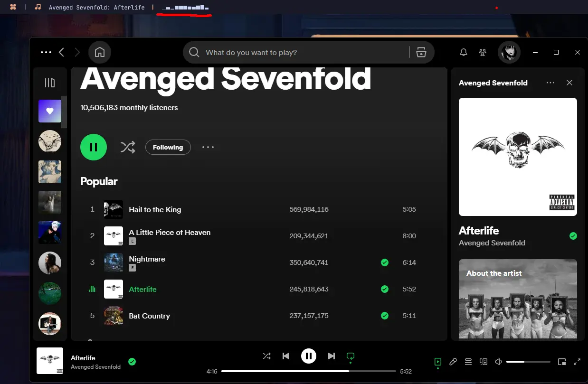Click Hail to the King album art
The image size is (588, 384).
[114, 209]
